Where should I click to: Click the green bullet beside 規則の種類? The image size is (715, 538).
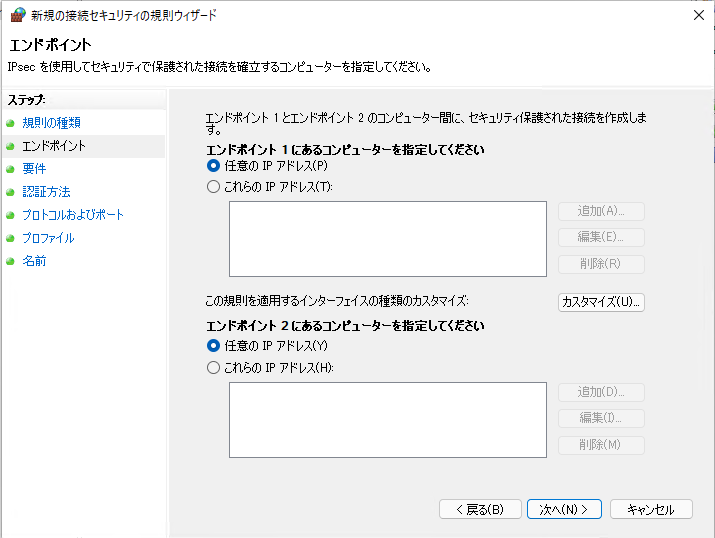(x=10, y=123)
